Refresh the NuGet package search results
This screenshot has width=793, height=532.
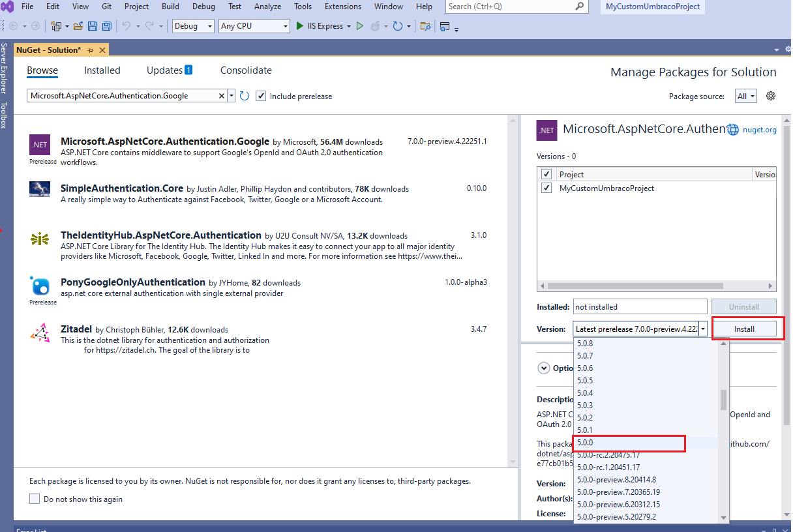(x=245, y=96)
